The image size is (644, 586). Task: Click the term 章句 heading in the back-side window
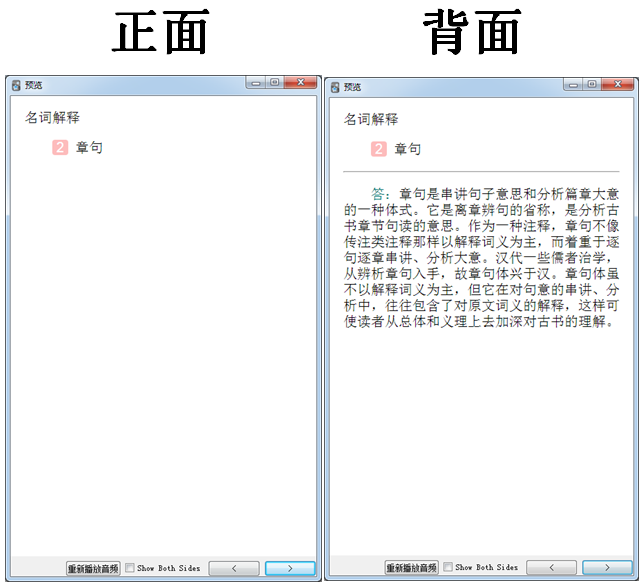408,149
